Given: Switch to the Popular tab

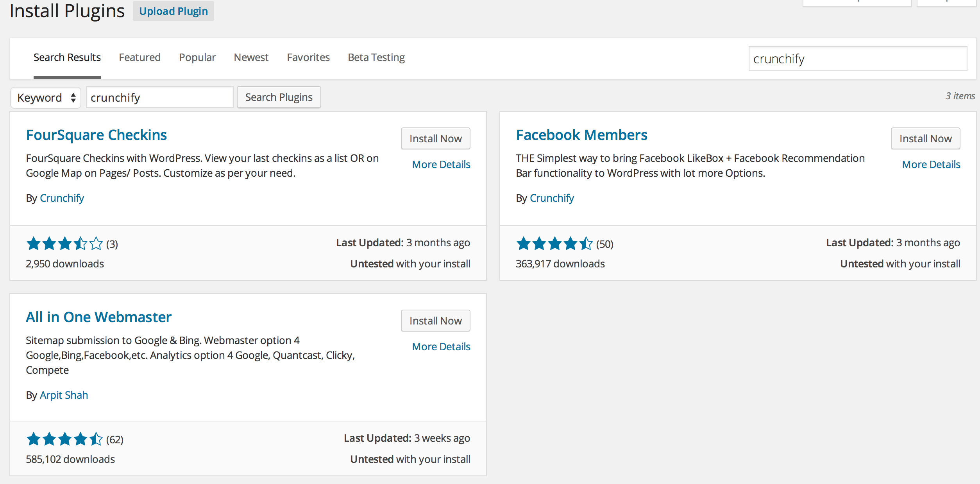Looking at the screenshot, I should pos(197,57).
